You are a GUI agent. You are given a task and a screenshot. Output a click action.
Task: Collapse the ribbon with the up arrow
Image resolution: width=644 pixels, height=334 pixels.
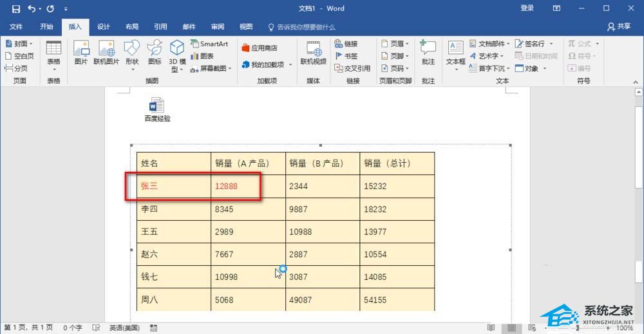pyautogui.click(x=636, y=82)
